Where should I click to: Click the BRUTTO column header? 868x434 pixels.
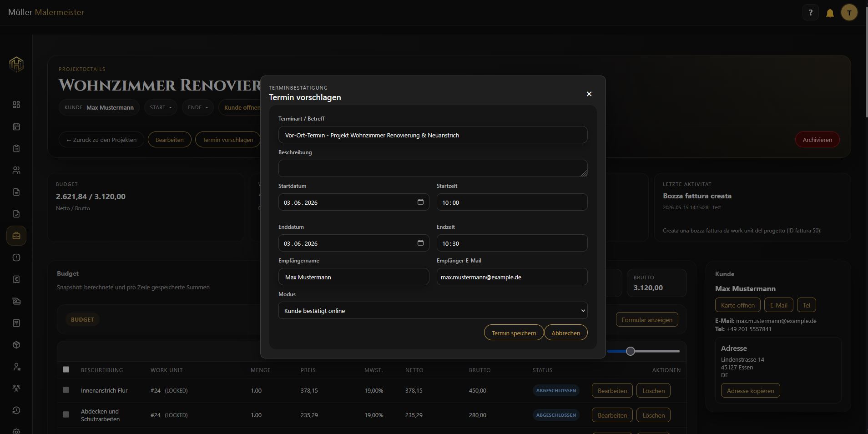(x=479, y=370)
